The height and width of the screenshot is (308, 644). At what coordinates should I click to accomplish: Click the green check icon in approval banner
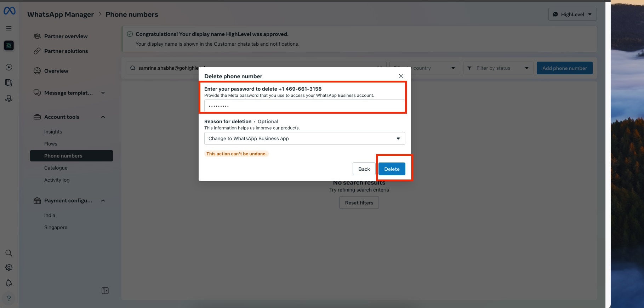point(130,34)
